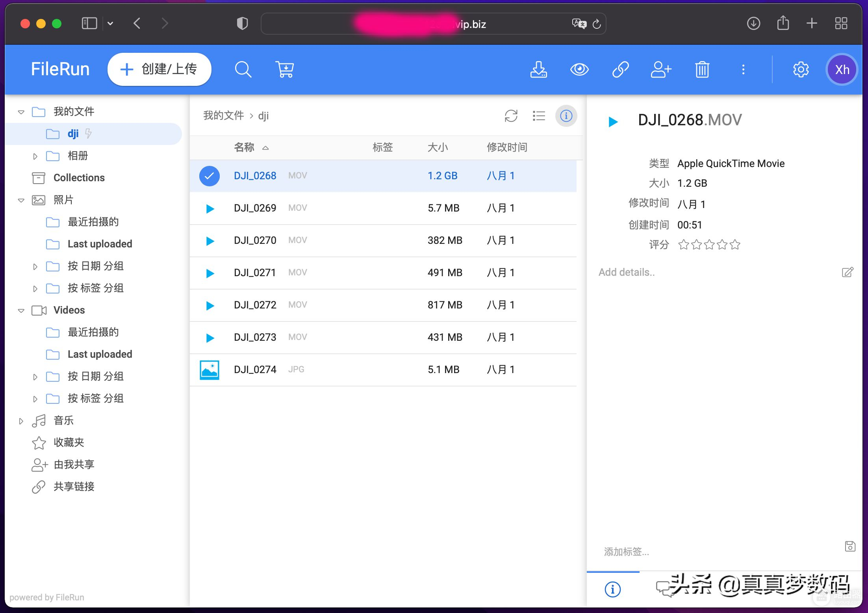Expand the 音乐 tree node

tap(21, 421)
